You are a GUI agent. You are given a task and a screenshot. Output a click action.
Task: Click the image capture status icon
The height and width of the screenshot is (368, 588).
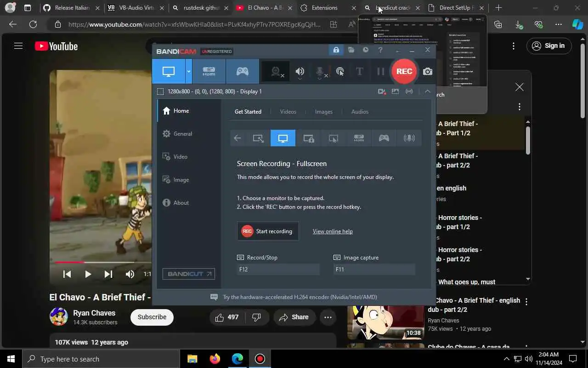pos(395,92)
